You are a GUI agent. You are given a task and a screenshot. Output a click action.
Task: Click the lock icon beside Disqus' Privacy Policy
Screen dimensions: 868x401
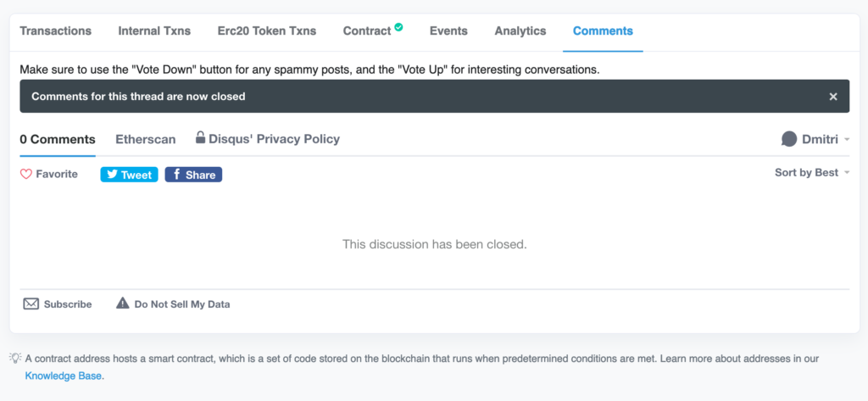click(201, 137)
